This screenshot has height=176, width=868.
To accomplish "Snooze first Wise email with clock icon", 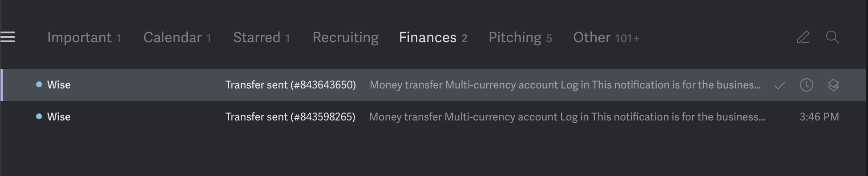I will pyautogui.click(x=806, y=85).
